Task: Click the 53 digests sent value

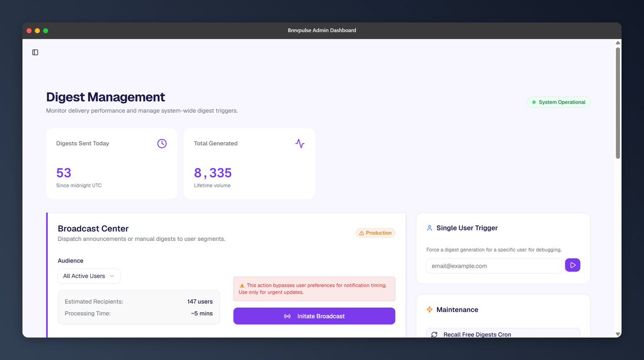Action: point(64,173)
